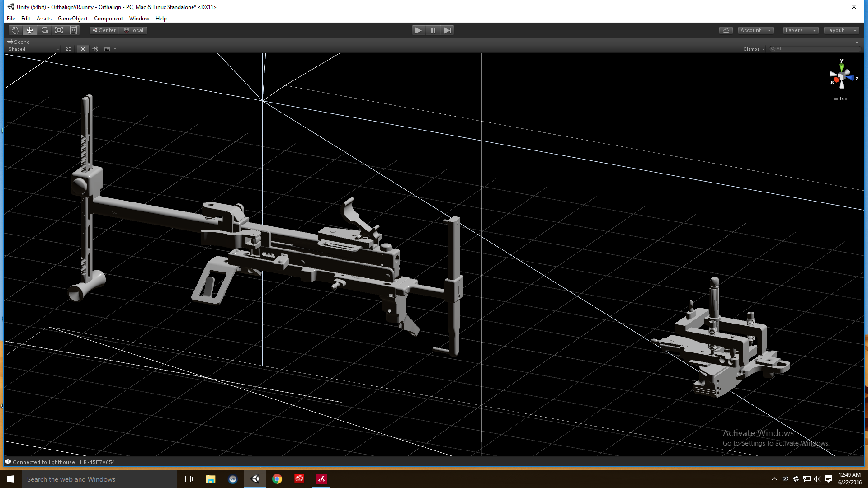Screen dimensions: 868x488
Task: Open the Layers dropdown
Action: (x=801, y=30)
